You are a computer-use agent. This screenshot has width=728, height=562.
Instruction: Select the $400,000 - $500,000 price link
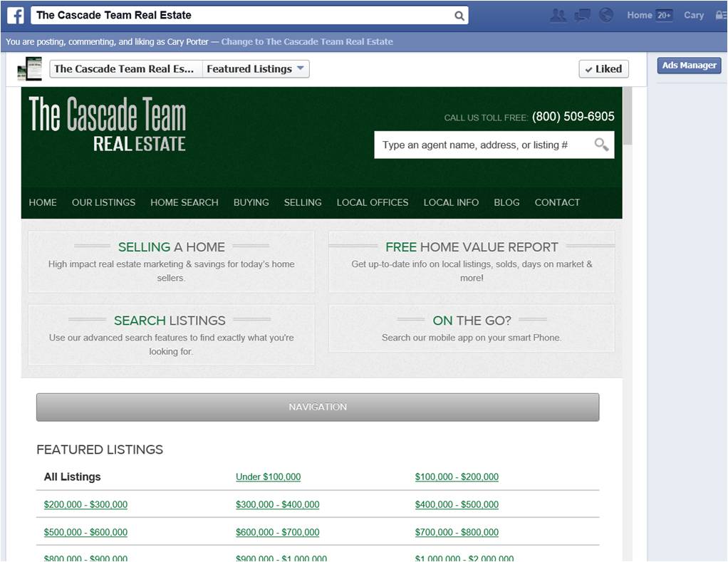pyautogui.click(x=457, y=504)
